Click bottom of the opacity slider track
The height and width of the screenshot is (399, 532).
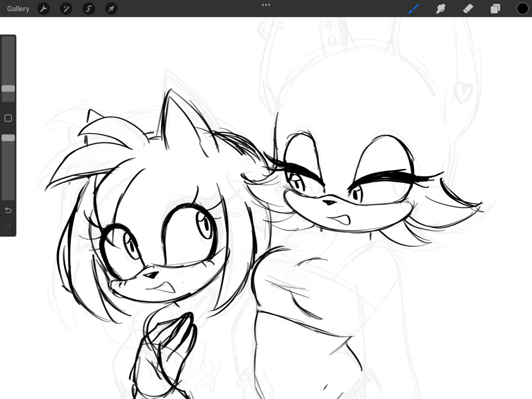coord(8,196)
